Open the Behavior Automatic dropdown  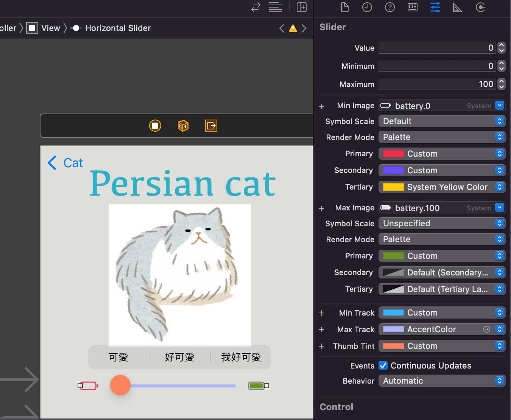pyautogui.click(x=442, y=381)
